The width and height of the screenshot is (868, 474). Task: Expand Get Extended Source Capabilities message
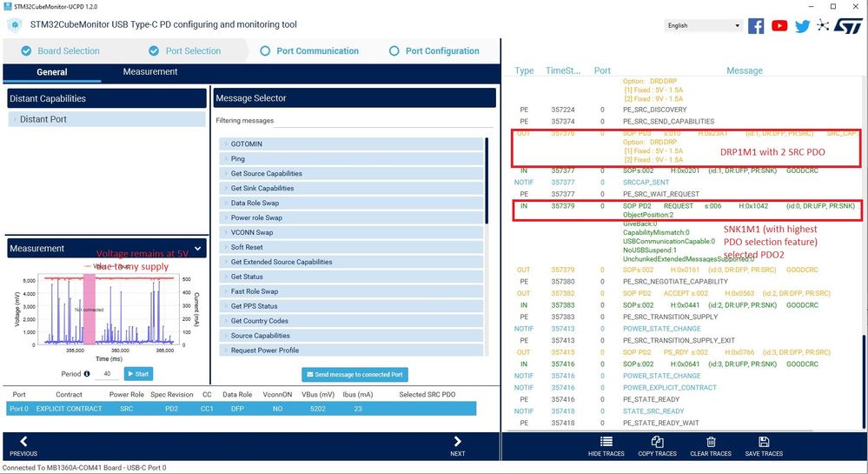(352, 262)
